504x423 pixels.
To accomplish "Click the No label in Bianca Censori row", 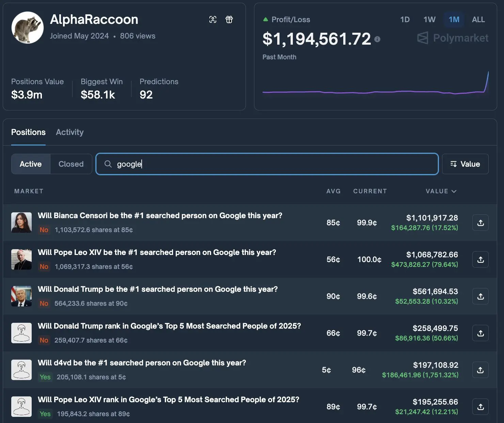I will (44, 230).
